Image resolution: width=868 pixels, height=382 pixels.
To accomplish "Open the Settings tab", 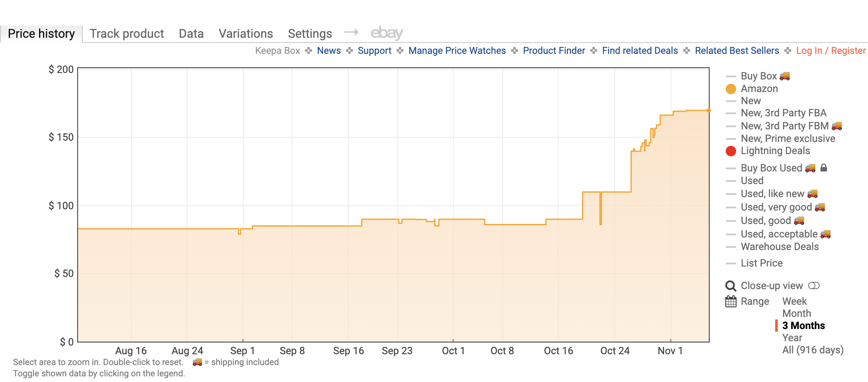I will click(310, 33).
